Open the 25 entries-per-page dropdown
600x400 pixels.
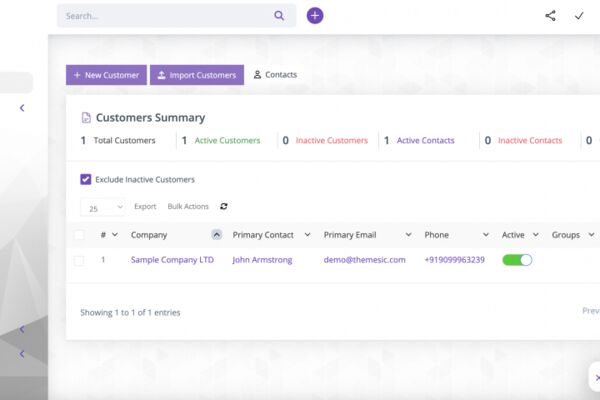(x=103, y=207)
